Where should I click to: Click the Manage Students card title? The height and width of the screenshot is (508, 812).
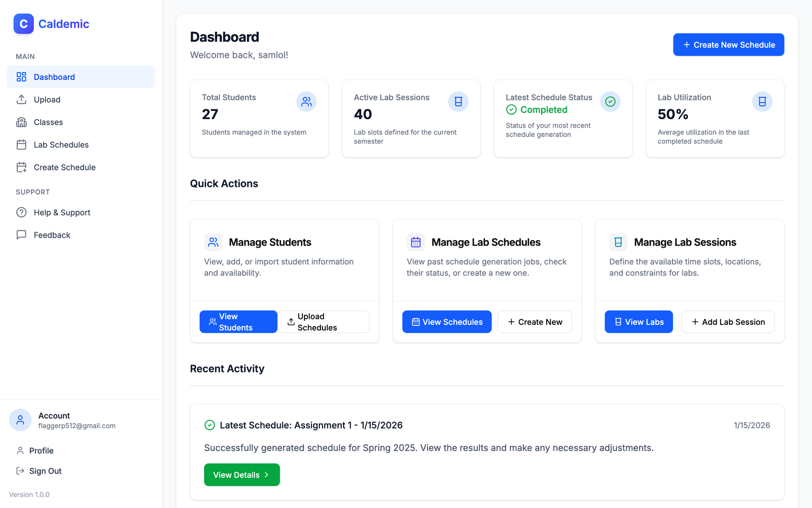tap(270, 242)
